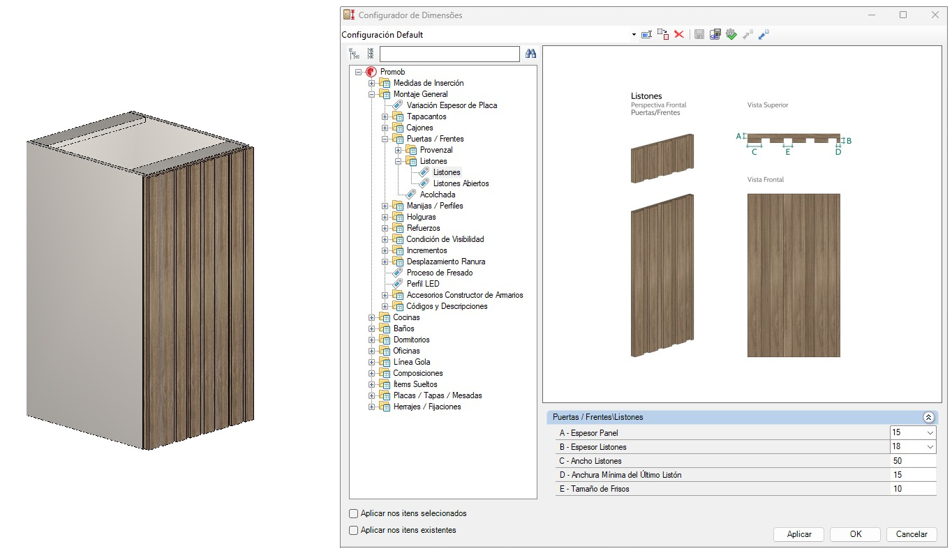The image size is (952, 560).
Task: Enable 'Aplicar nos itens selecionados' checkbox
Action: click(x=353, y=513)
